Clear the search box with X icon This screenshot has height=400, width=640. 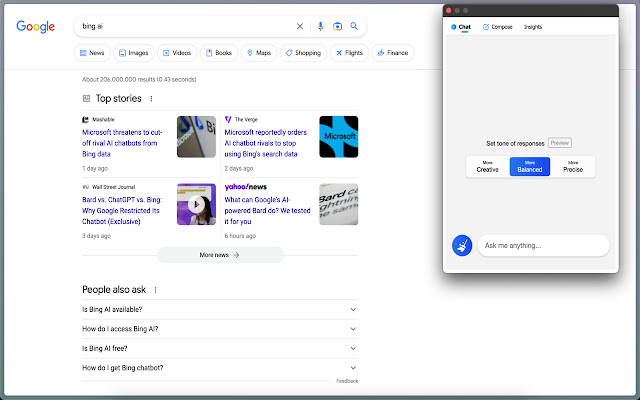[300, 26]
